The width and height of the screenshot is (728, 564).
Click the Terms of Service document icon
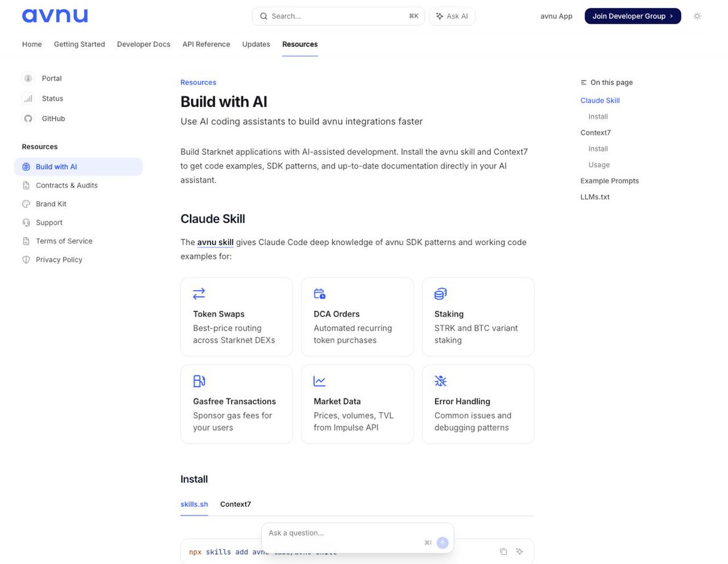tap(26, 241)
